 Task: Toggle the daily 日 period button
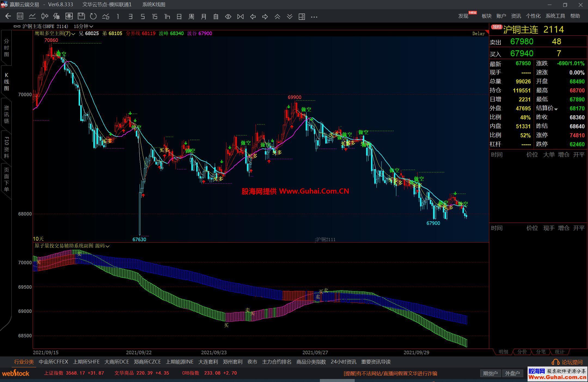[179, 17]
